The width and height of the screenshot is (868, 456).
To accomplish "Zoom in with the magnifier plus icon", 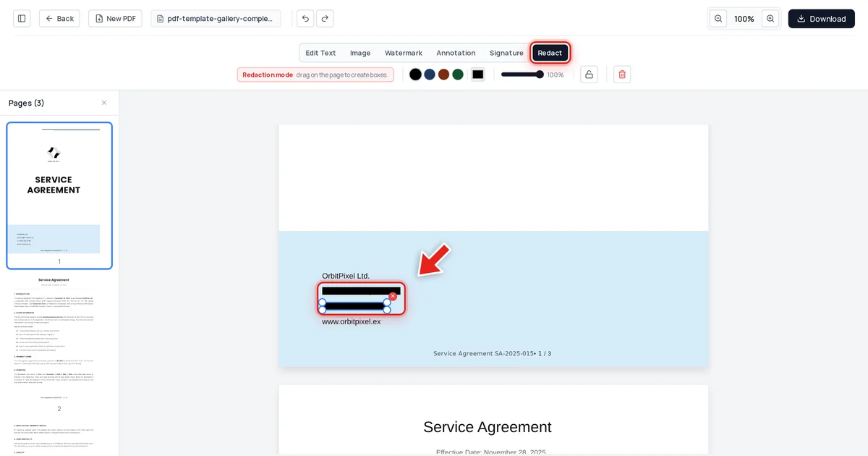I will [x=770, y=19].
